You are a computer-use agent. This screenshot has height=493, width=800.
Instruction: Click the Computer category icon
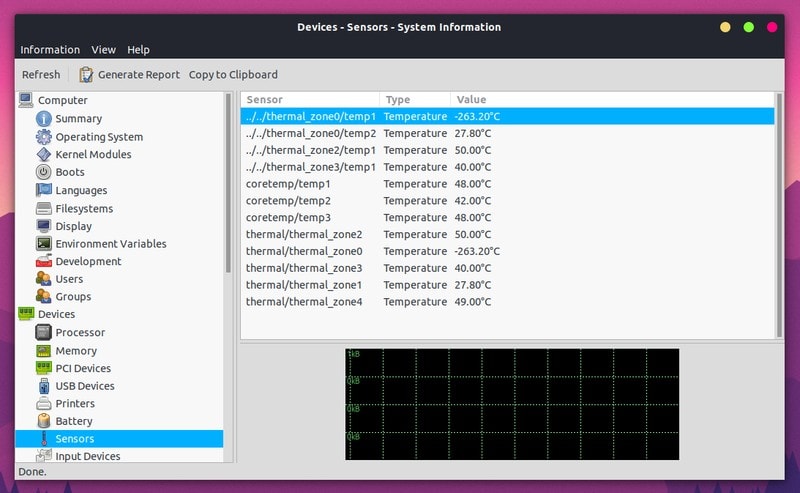pos(26,100)
